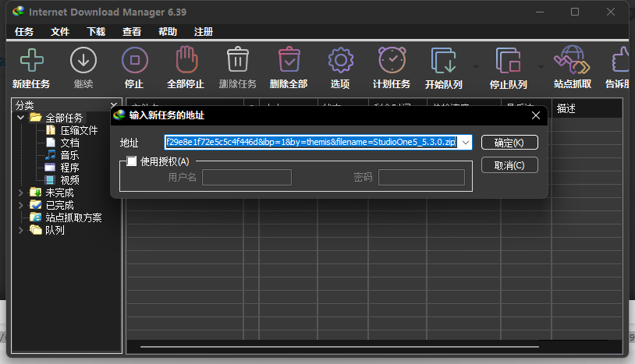Click the IDM logo in the main title bar
Image resolution: width=635 pixels, height=364 pixels.
click(18, 12)
